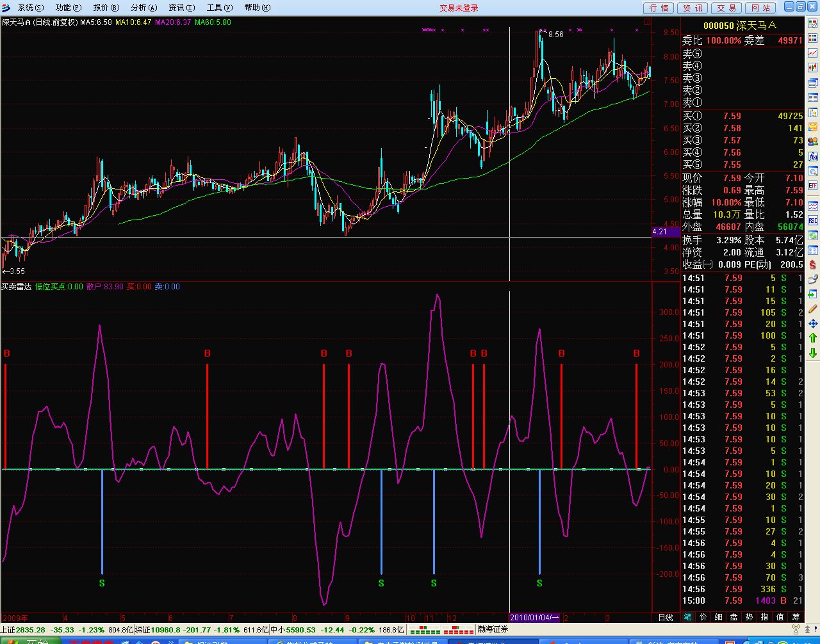The width and height of the screenshot is (820, 644).
Task: Open the 系统(S) menu
Action: [31, 8]
